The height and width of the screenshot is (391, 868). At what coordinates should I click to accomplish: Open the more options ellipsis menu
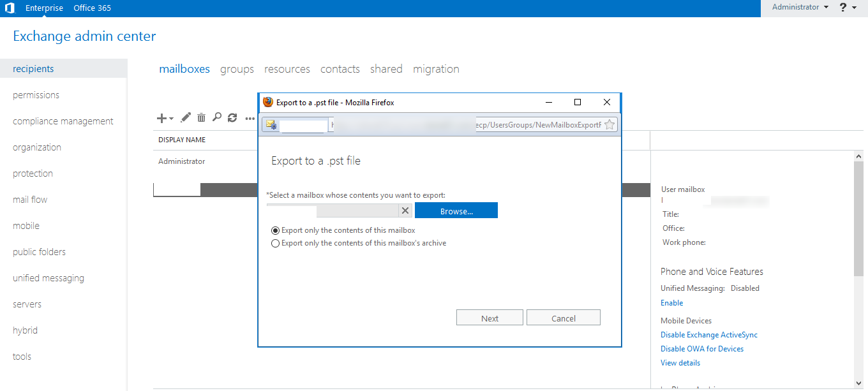[250, 119]
